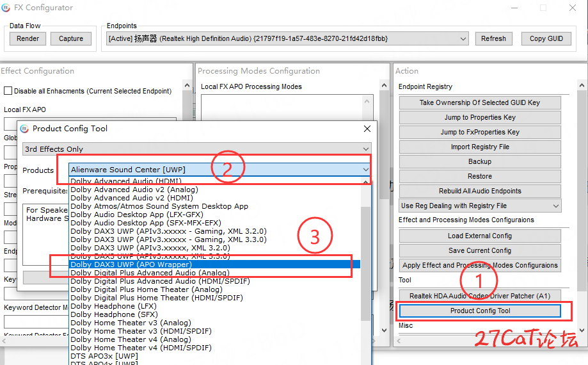The height and width of the screenshot is (365, 588).
Task: Open the Endpoints device dropdown
Action: 287,38
